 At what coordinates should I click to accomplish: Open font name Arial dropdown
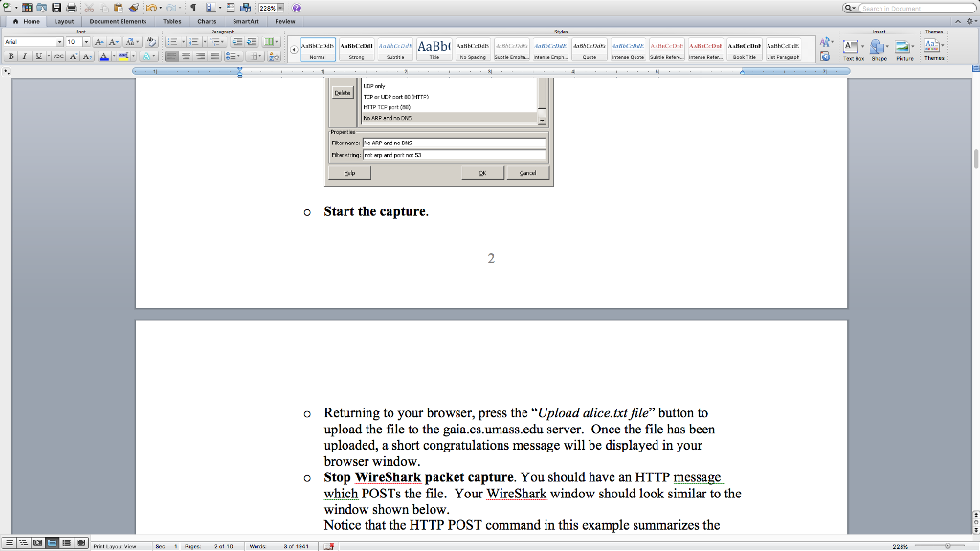click(59, 42)
